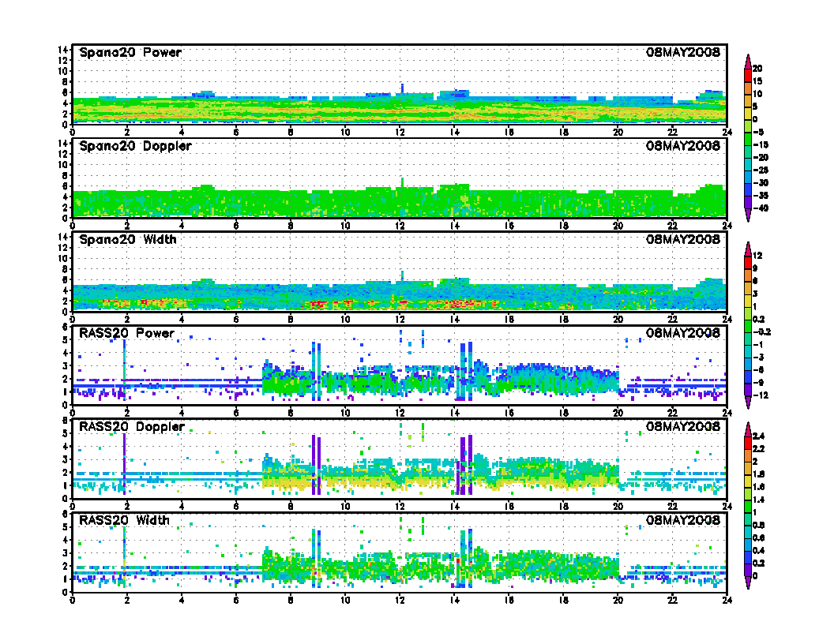Click the "-35" colorbar label

pyautogui.click(x=760, y=196)
